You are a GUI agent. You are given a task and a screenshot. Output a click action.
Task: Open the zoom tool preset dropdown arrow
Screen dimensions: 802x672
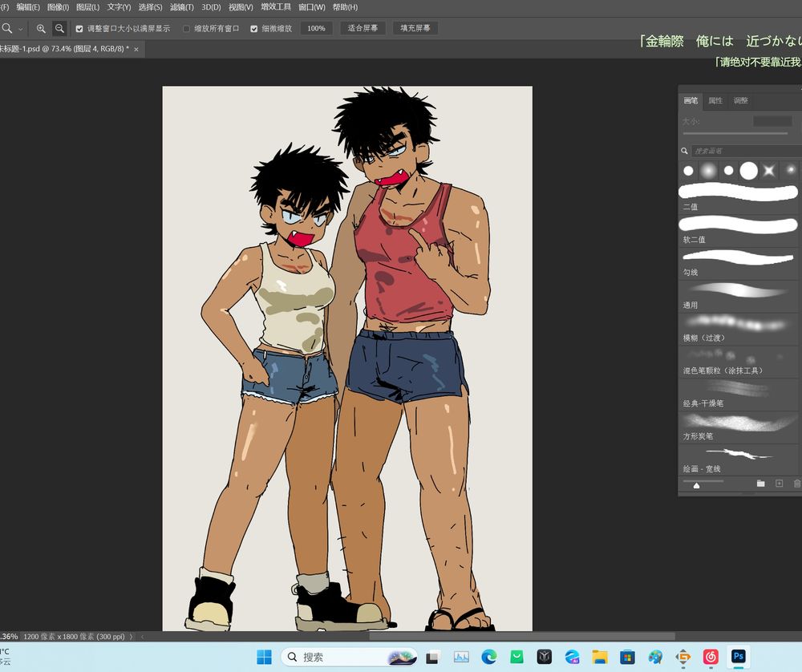click(21, 28)
